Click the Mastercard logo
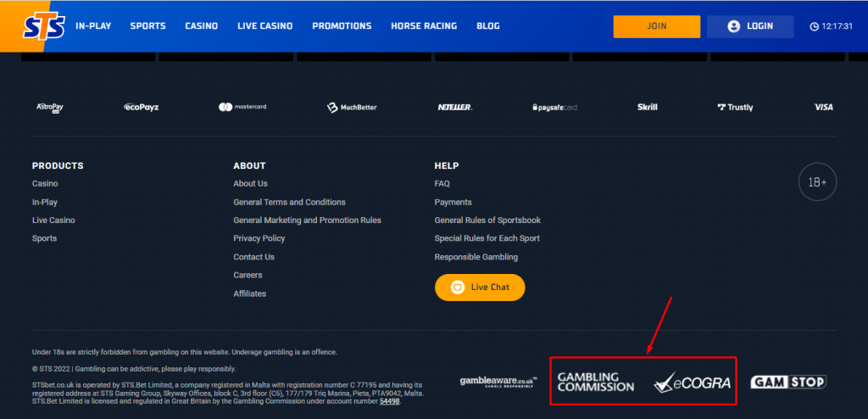Viewport: 868px width, 419px height. tap(242, 107)
